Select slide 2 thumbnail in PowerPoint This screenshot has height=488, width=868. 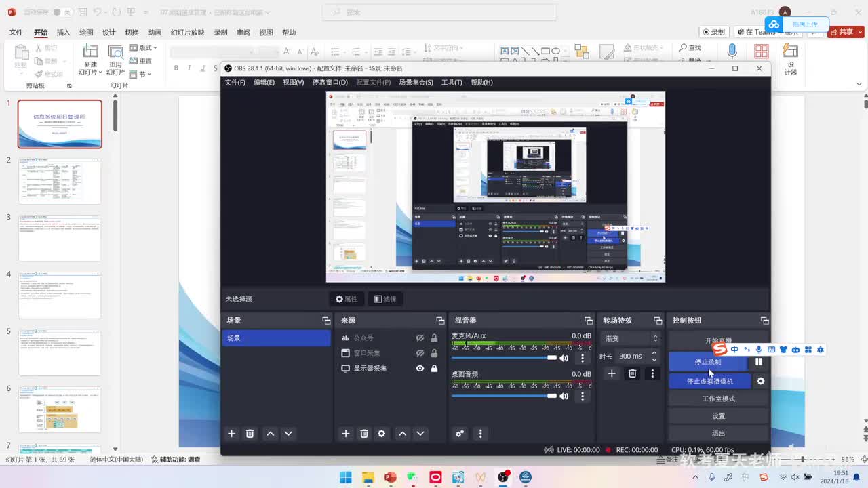point(60,182)
